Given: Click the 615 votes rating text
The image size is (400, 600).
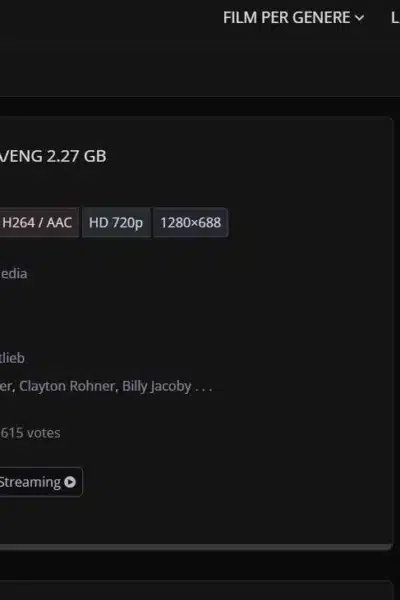Looking at the screenshot, I should [x=30, y=433].
